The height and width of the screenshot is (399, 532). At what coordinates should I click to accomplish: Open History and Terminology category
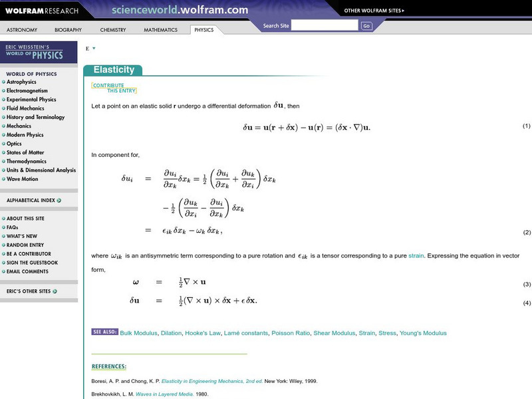point(36,117)
